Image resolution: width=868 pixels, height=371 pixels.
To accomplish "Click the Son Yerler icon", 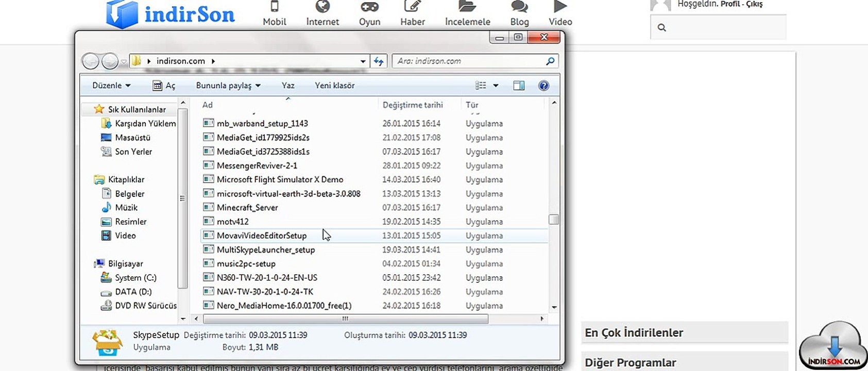I will (106, 151).
